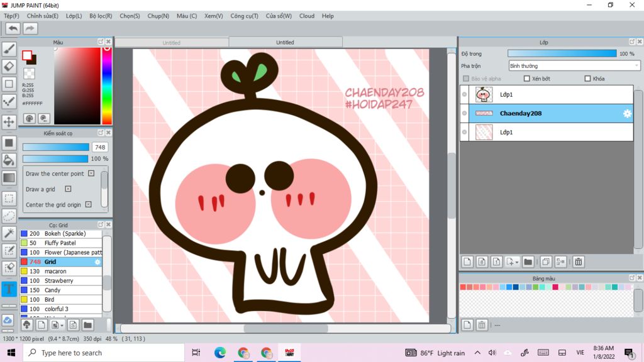Open the add-layer dropdown arrow

click(517, 262)
